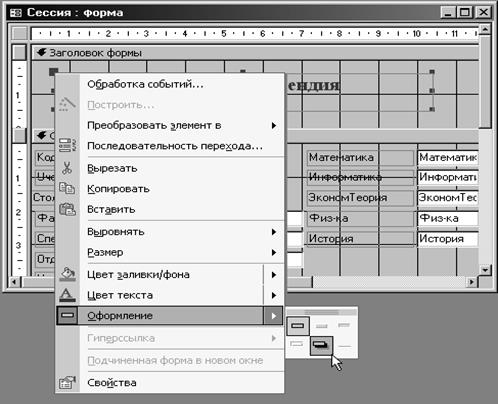Screen dimensions: 498x404
Task: Click the Физ-ка text box field
Action: [x=448, y=218]
